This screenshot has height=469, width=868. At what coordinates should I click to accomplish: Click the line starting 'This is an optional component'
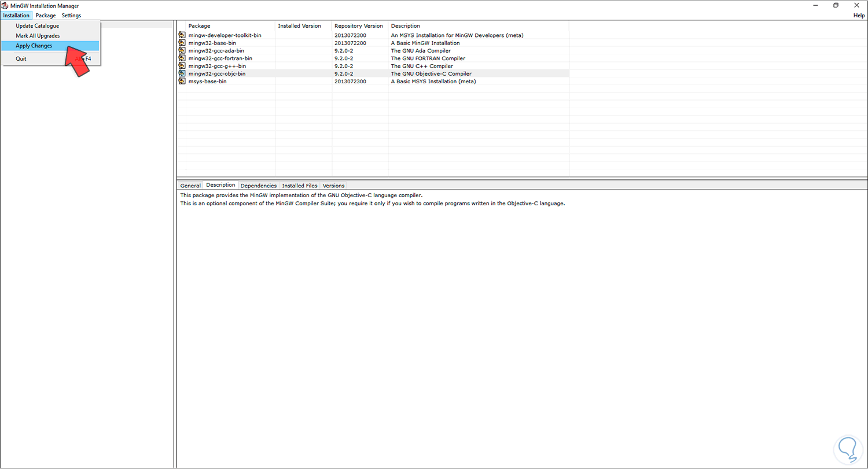point(372,203)
